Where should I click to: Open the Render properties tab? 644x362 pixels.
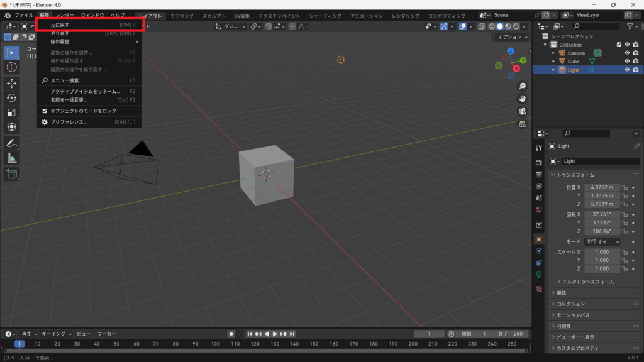[x=539, y=163]
